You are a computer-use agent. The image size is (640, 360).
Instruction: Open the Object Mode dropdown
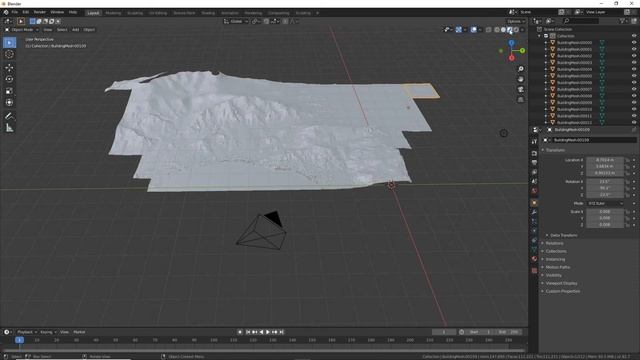pyautogui.click(x=22, y=30)
